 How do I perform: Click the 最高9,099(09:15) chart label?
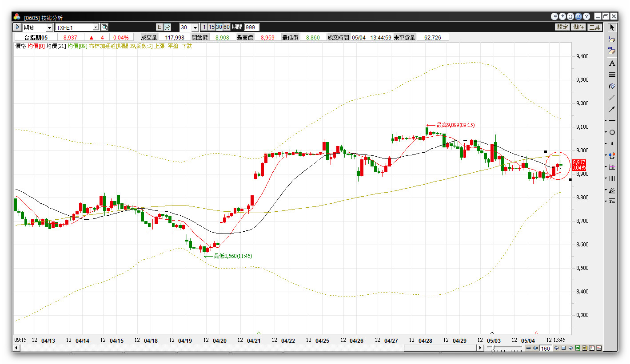pyautogui.click(x=455, y=125)
